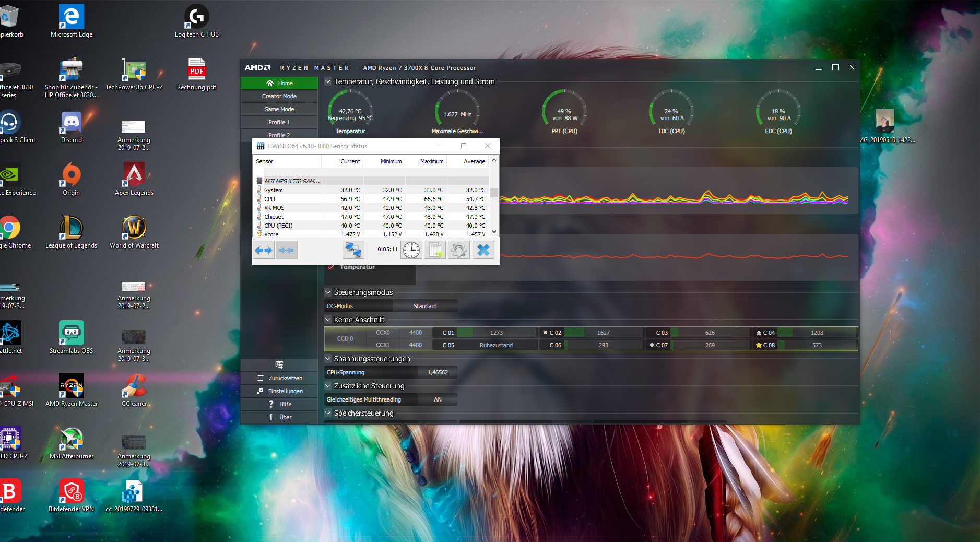This screenshot has width=980, height=542.
Task: Open Hilfe in Ryzen Master sidebar
Action: tap(279, 404)
